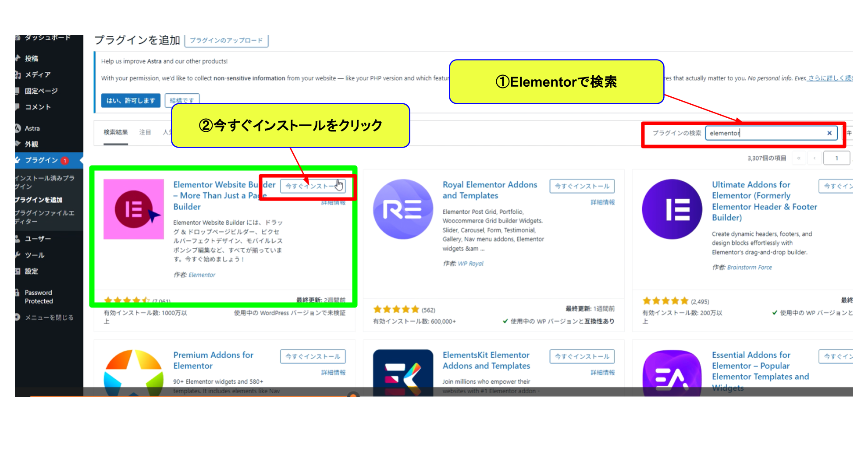
Task: Open Elementor Website Builder title link
Action: [x=224, y=196]
